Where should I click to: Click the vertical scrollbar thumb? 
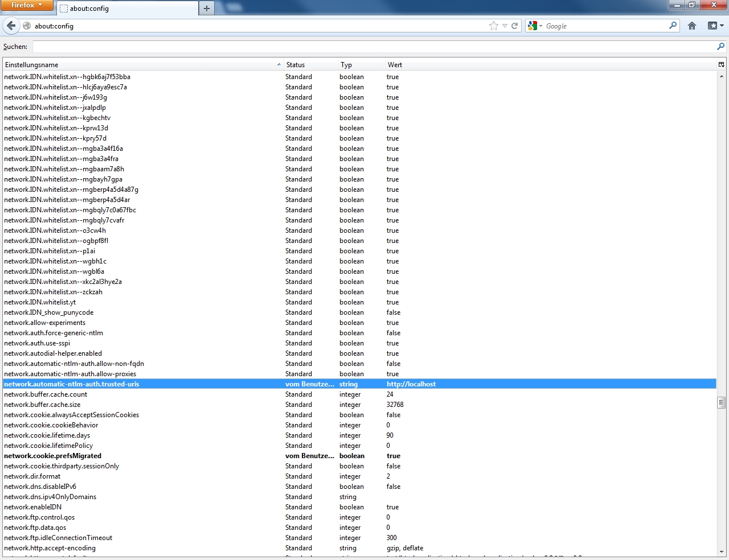pyautogui.click(x=721, y=402)
